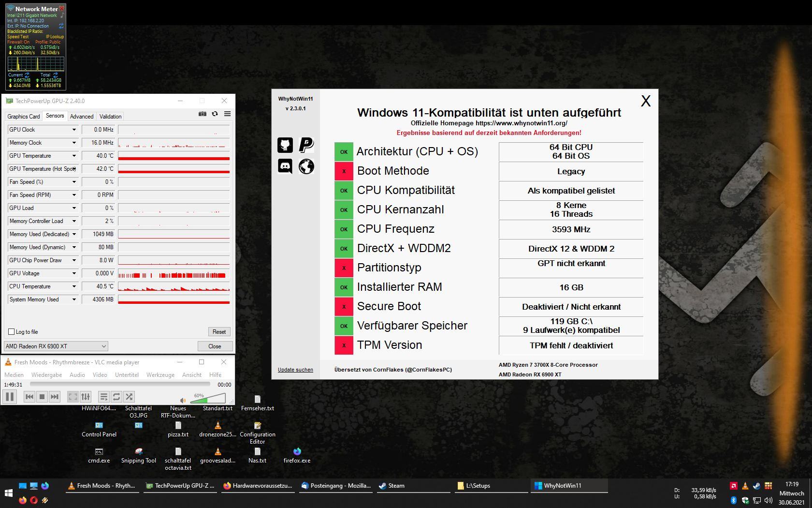
Task: Expand the CPU Temperature sensor dropdown
Action: coord(74,286)
